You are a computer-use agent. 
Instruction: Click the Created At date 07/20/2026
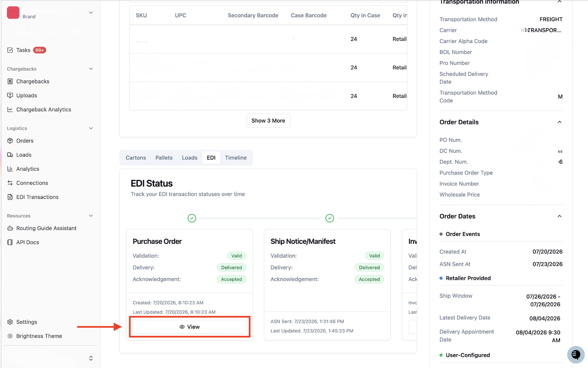[x=547, y=252]
